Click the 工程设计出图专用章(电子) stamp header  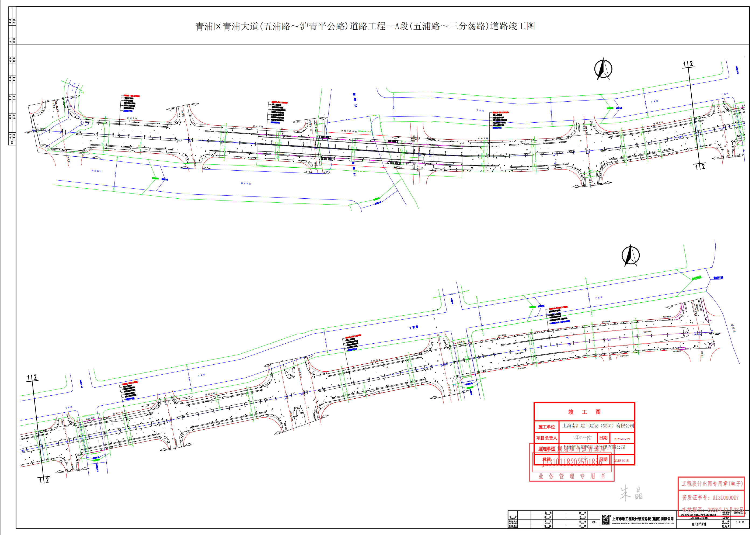click(x=712, y=484)
